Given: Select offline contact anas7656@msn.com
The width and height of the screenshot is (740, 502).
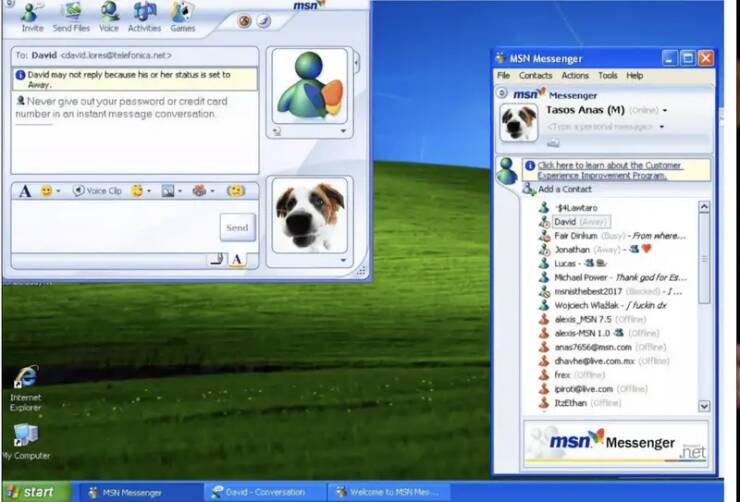Looking at the screenshot, I should [x=602, y=347].
